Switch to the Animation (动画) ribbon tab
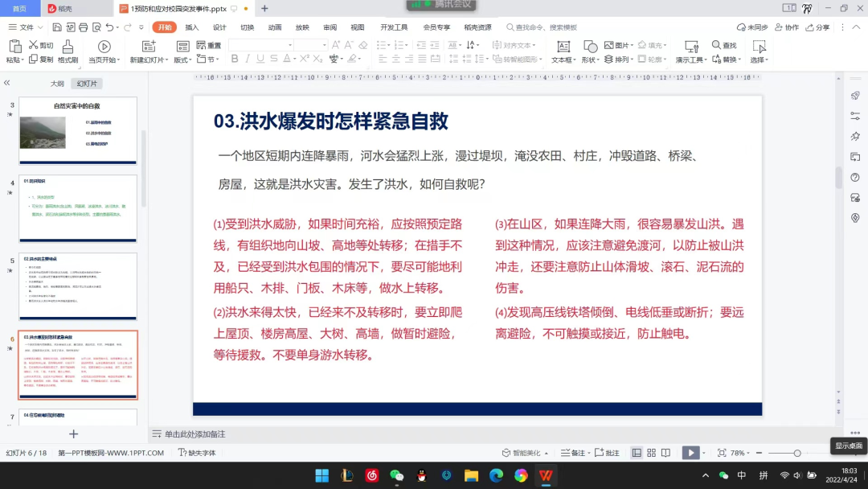This screenshot has height=489, width=868. coord(275,27)
